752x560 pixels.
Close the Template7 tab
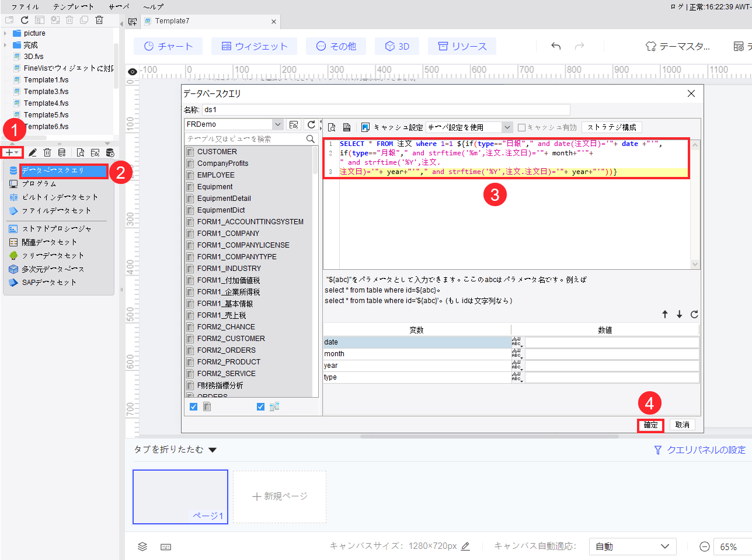point(274,22)
